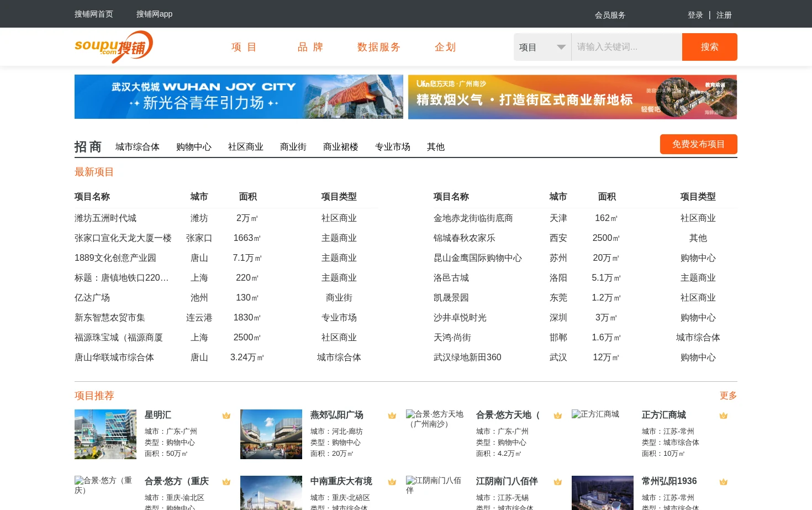The image size is (812, 510).
Task: Focus the keyword search input field
Action: [x=626, y=47]
